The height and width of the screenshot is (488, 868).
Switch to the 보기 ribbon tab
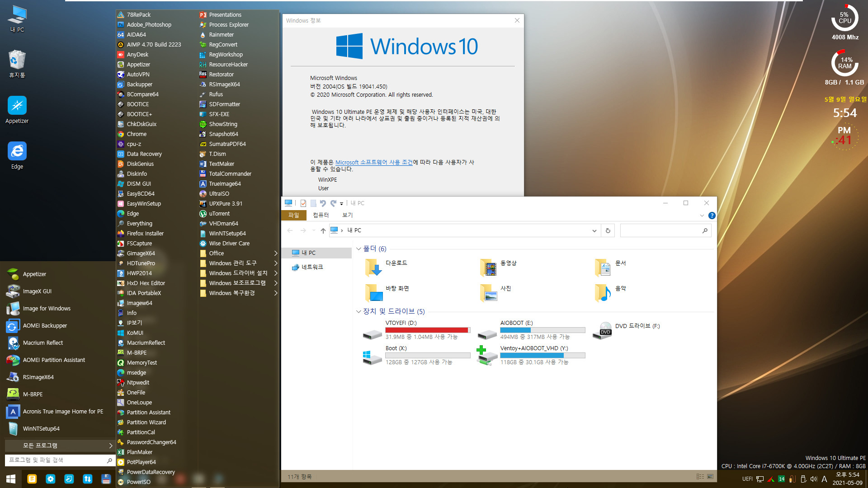click(x=347, y=215)
